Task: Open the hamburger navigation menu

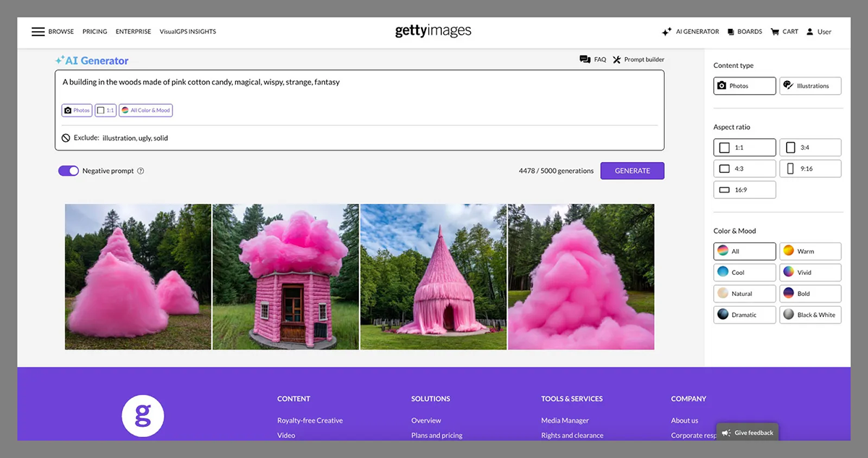Action: (38, 31)
